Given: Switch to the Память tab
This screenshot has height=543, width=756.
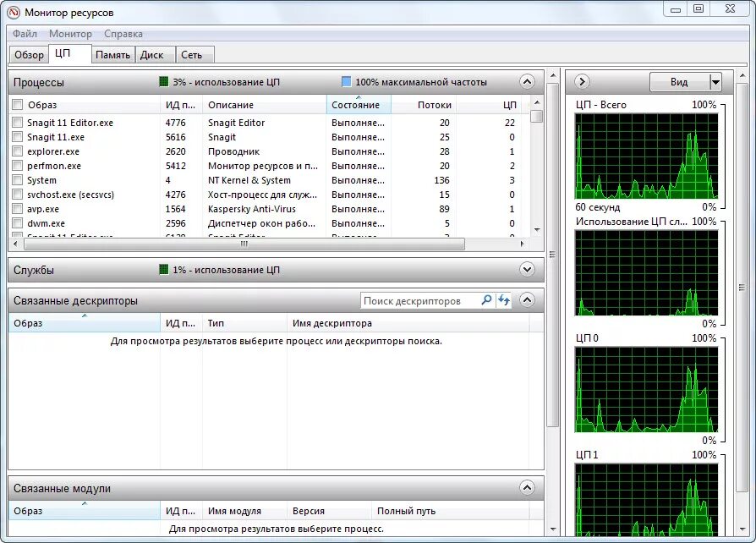Looking at the screenshot, I should 112,54.
